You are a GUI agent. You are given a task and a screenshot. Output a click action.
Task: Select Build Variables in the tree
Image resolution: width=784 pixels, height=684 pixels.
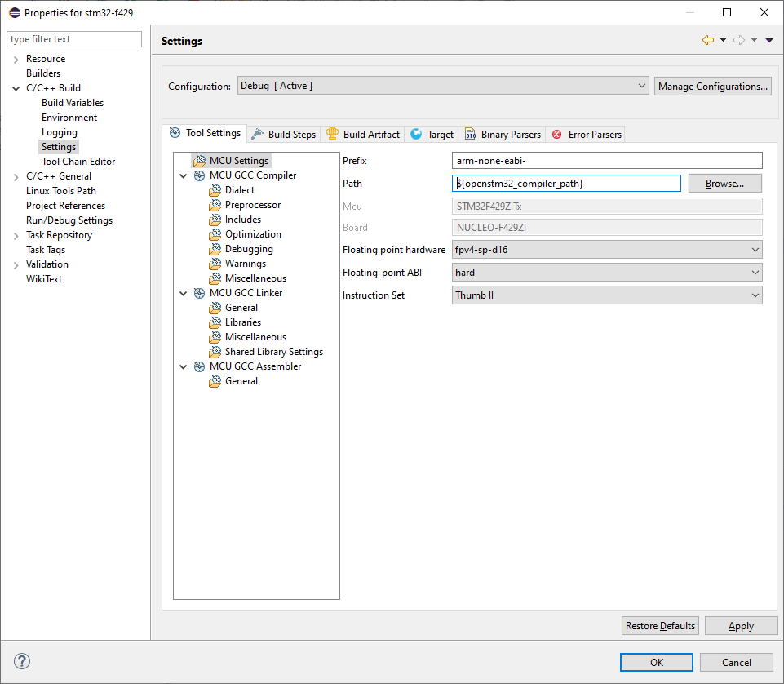click(x=73, y=103)
